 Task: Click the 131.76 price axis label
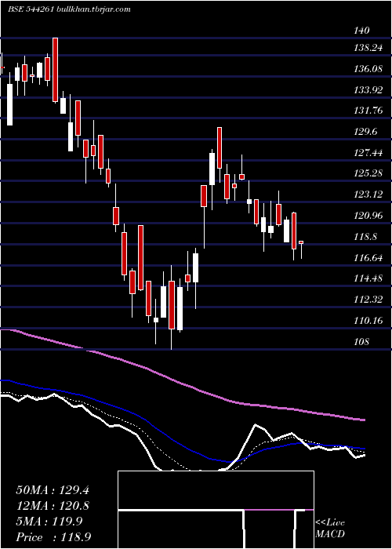[x=368, y=111]
